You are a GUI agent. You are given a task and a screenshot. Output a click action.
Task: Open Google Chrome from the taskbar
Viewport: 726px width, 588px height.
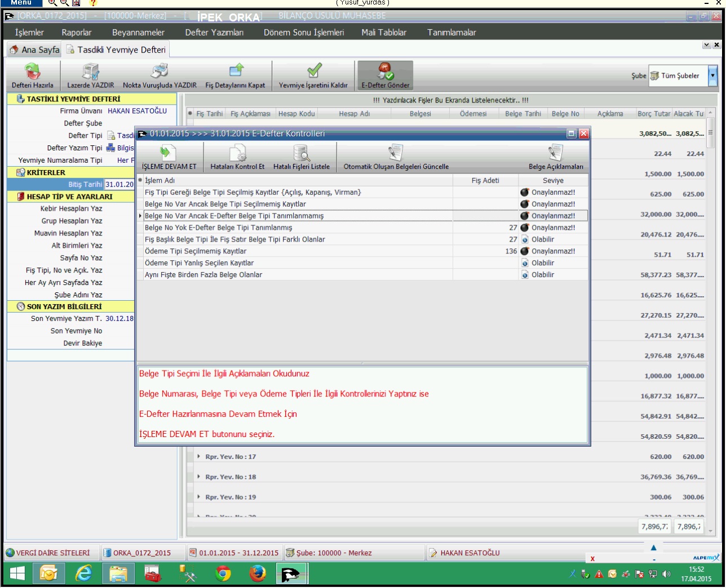click(223, 574)
